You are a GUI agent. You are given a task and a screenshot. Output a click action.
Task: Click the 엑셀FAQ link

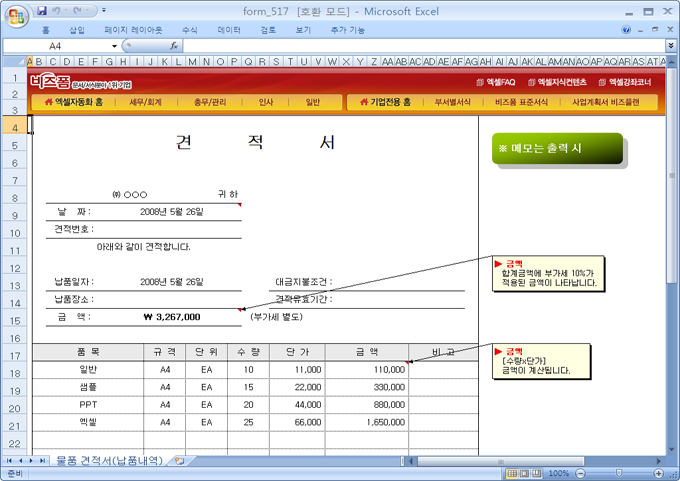(x=493, y=82)
